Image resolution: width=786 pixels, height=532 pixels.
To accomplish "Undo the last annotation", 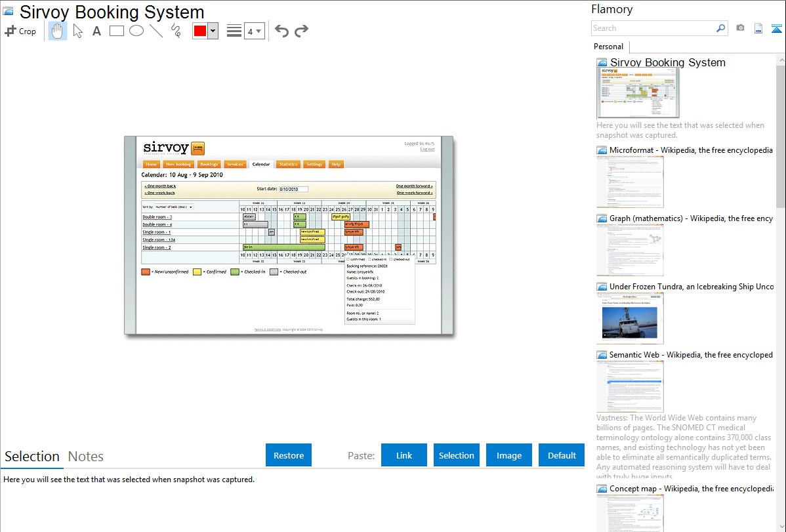I will tap(281, 31).
